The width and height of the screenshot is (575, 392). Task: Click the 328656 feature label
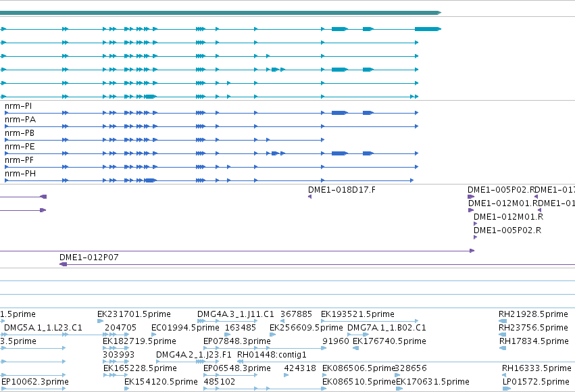click(x=411, y=368)
